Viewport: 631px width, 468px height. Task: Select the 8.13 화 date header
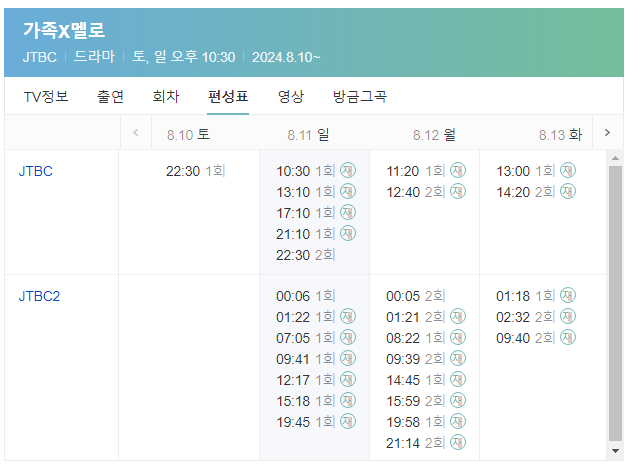560,134
